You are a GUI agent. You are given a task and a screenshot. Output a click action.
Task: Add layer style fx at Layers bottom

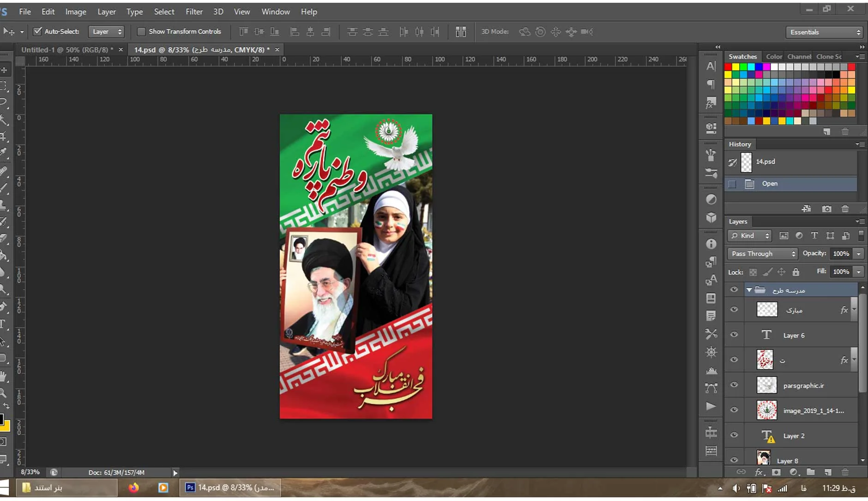coord(759,472)
